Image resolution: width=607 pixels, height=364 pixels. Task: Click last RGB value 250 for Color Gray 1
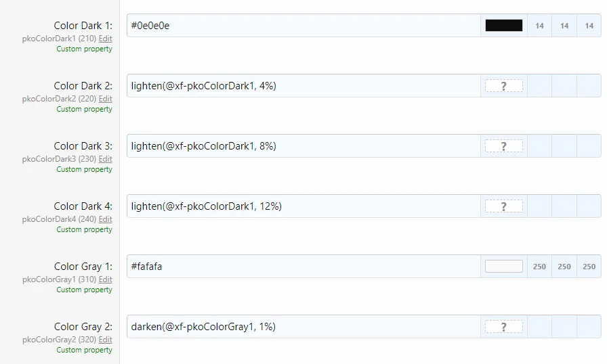(x=589, y=267)
